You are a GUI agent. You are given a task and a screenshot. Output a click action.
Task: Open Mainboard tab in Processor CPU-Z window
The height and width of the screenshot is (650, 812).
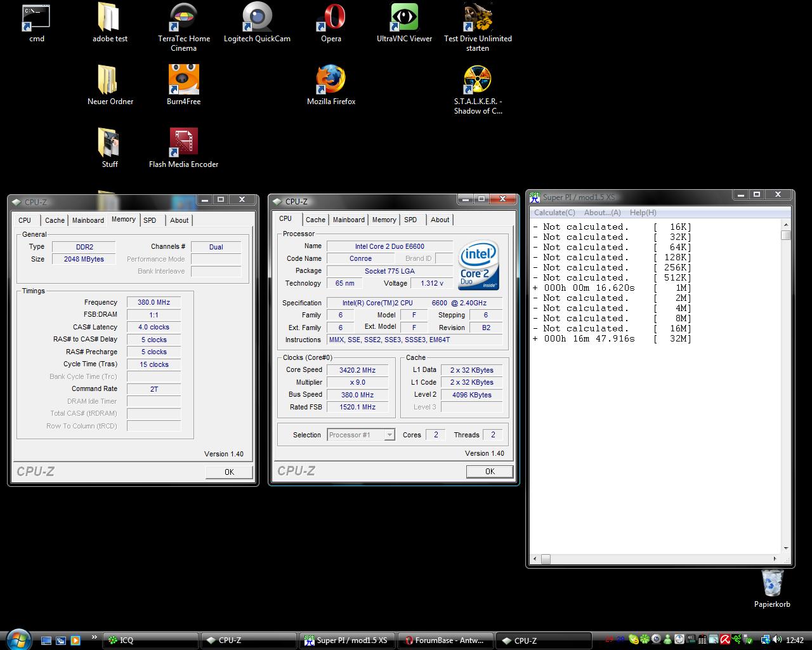coord(349,220)
